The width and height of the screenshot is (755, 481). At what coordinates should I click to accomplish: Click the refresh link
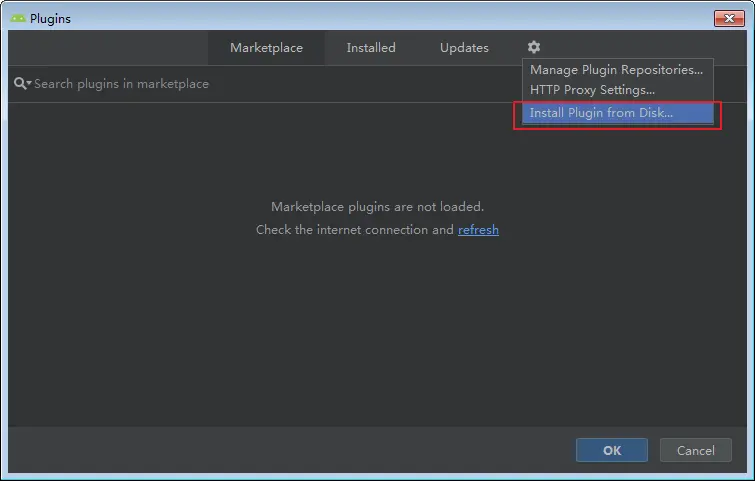click(478, 230)
